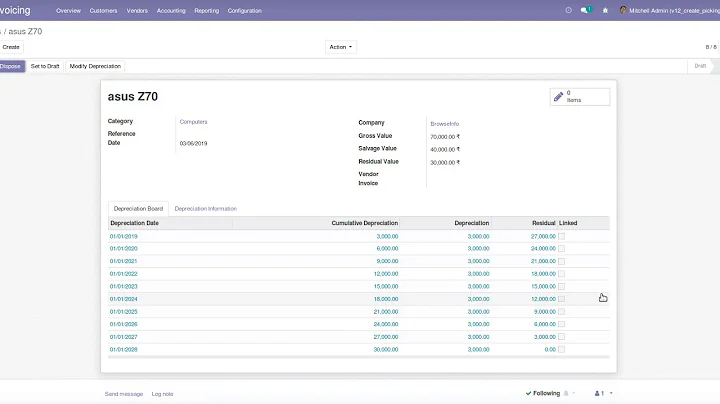
Task: Expand Following subscription options arrow
Action: 574,393
